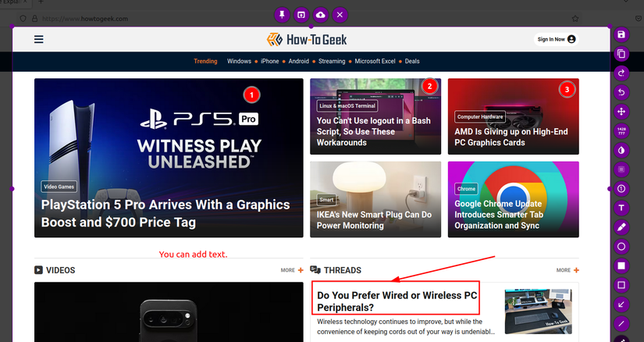Click the browser address bar URL
Screen dimensions: 644x342
coord(85,19)
